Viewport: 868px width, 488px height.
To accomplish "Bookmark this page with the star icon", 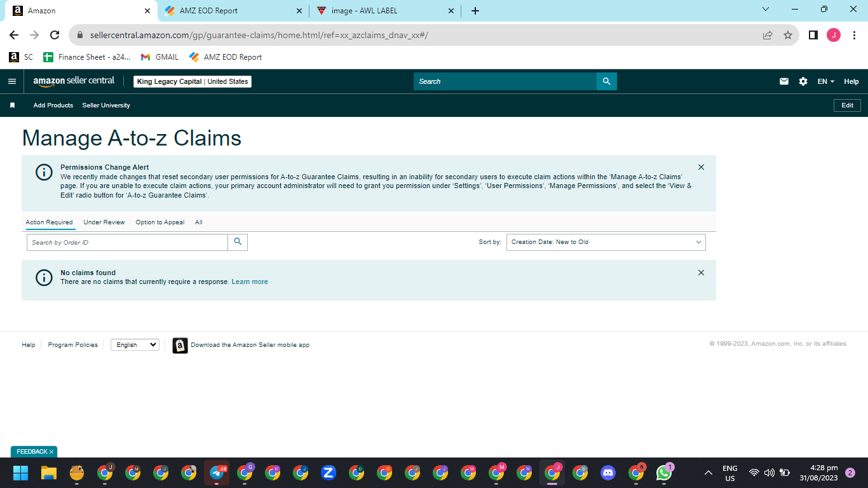I will (x=788, y=35).
